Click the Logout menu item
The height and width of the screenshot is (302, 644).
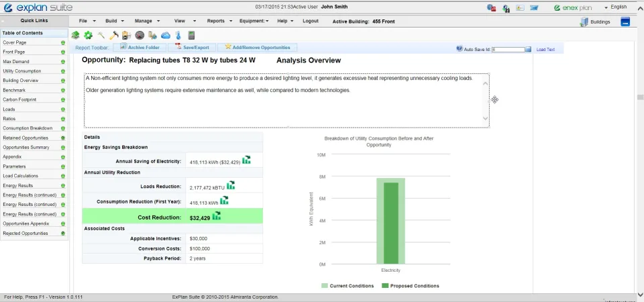[x=311, y=21]
